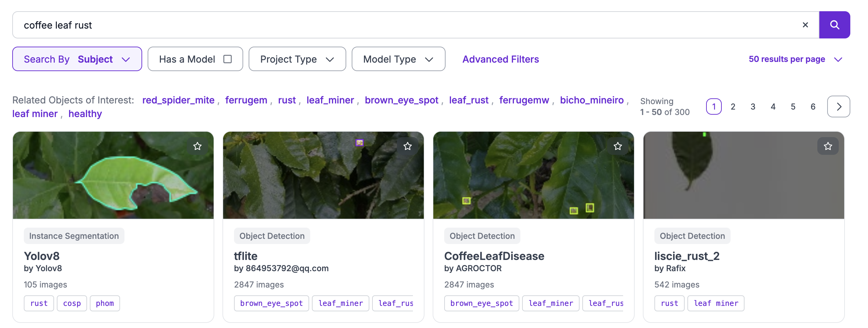The width and height of the screenshot is (868, 328).
Task: Star the liscie_rust_2 dataset
Action: click(x=828, y=146)
